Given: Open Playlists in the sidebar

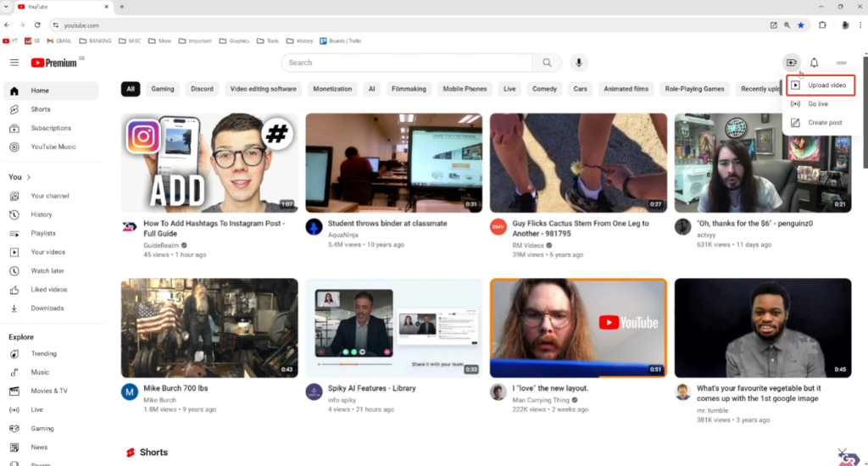Looking at the screenshot, I should 51,234.
